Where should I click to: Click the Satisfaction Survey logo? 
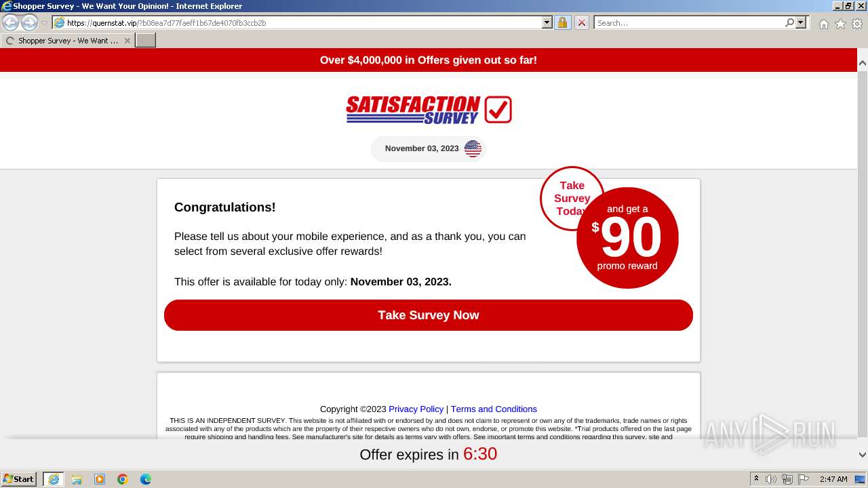click(429, 110)
